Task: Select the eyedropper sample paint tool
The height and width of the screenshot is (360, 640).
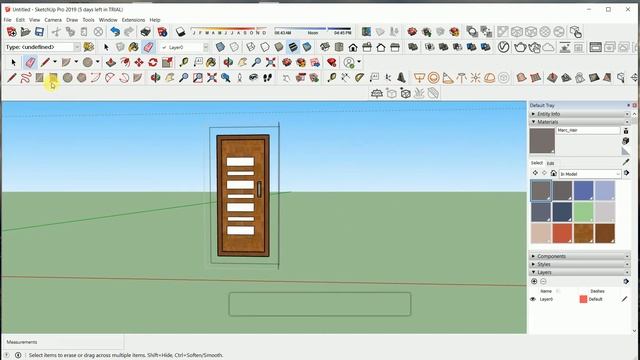Action: [626, 162]
